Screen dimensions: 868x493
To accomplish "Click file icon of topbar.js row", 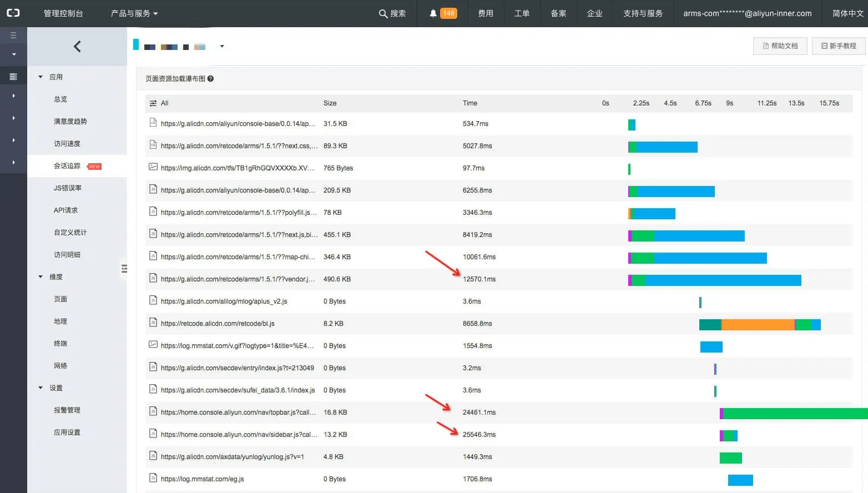I will tap(153, 411).
